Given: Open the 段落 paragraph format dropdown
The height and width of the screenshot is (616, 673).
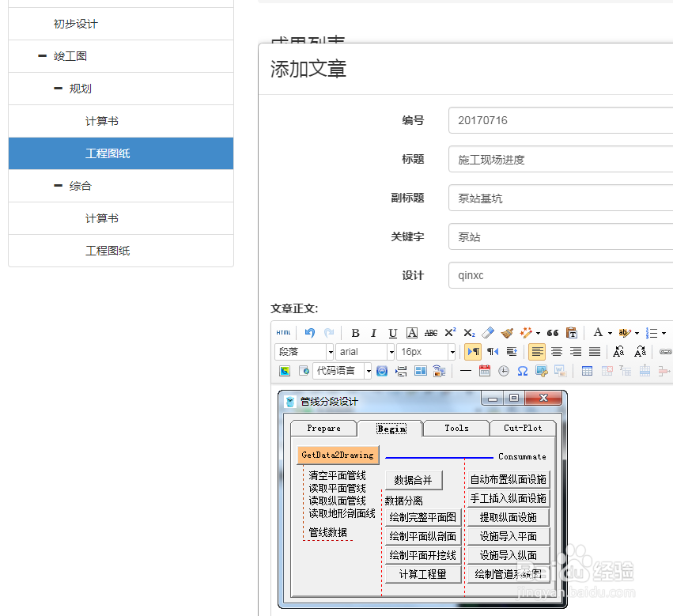Looking at the screenshot, I should [x=303, y=351].
